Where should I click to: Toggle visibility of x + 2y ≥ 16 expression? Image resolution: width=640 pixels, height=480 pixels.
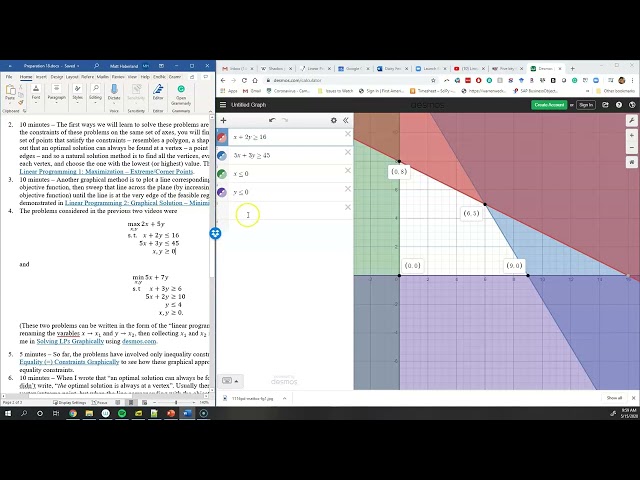(x=222, y=137)
